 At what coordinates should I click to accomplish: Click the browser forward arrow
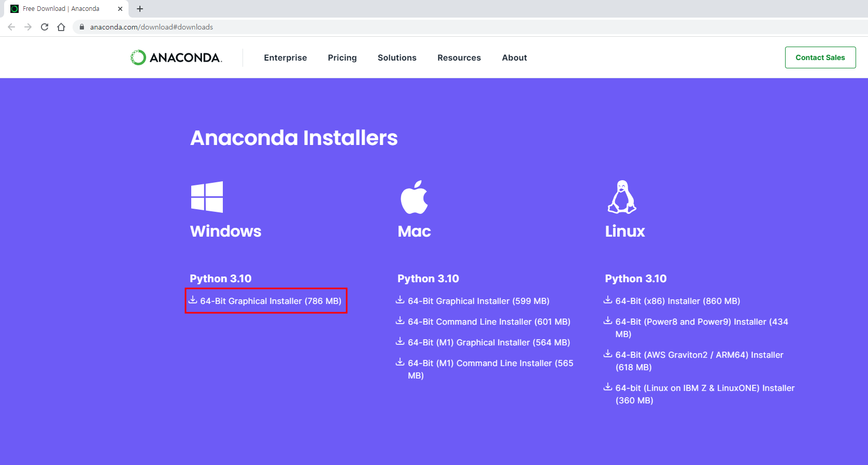(28, 27)
